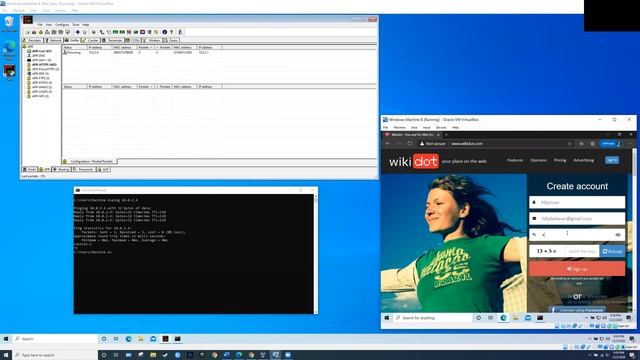
Task: Click Cain icon in VM taskbar
Action: tap(165, 339)
